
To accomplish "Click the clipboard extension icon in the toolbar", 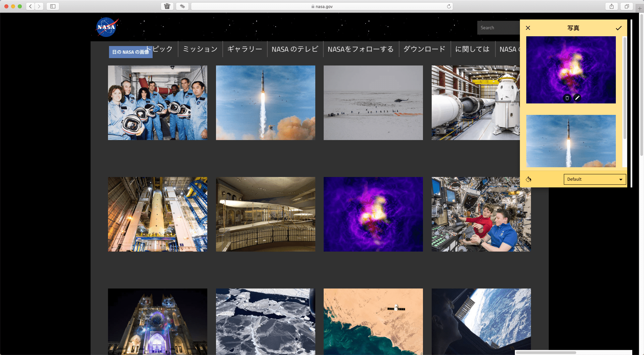I will coord(167,6).
